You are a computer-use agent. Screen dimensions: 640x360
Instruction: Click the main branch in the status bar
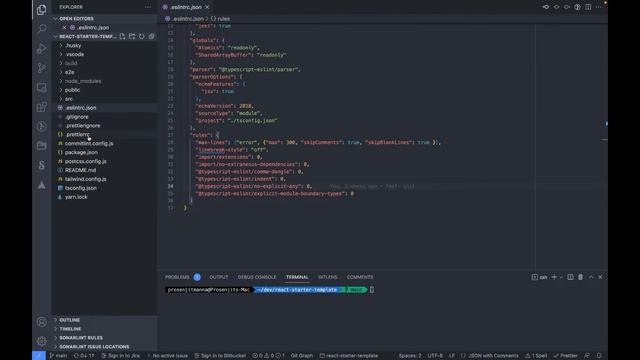tap(58, 356)
